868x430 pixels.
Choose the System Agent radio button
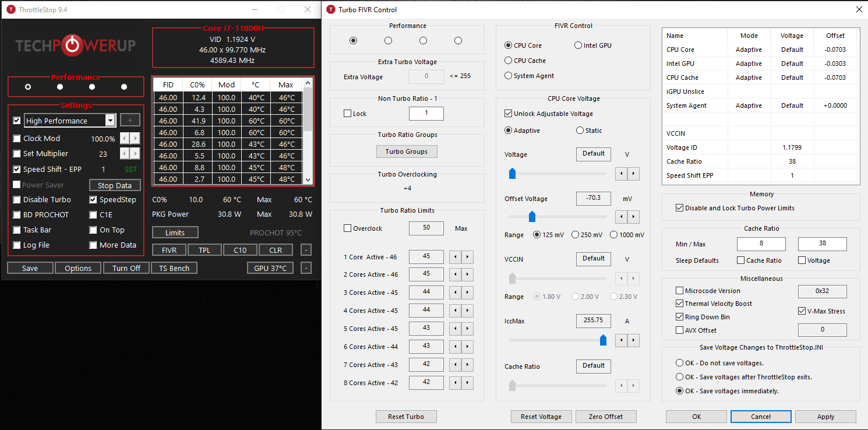(x=508, y=76)
